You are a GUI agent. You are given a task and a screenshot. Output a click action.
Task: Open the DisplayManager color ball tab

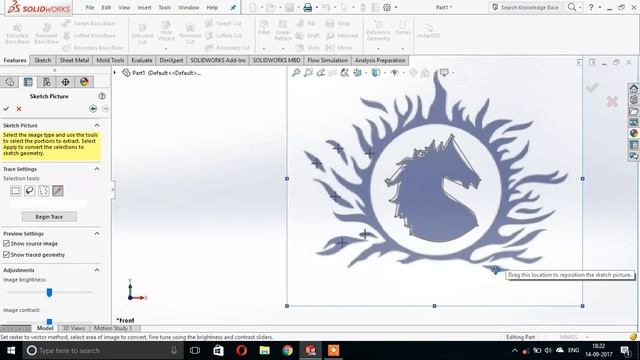(x=84, y=82)
